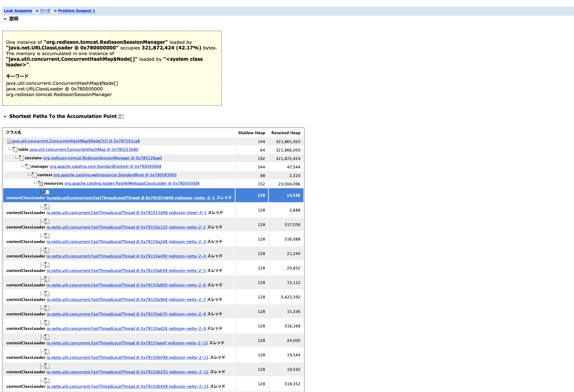
Task: Open ConcurrentHashMap$Node[32] @ 0x787261ca8 link
Action: click(76, 141)
